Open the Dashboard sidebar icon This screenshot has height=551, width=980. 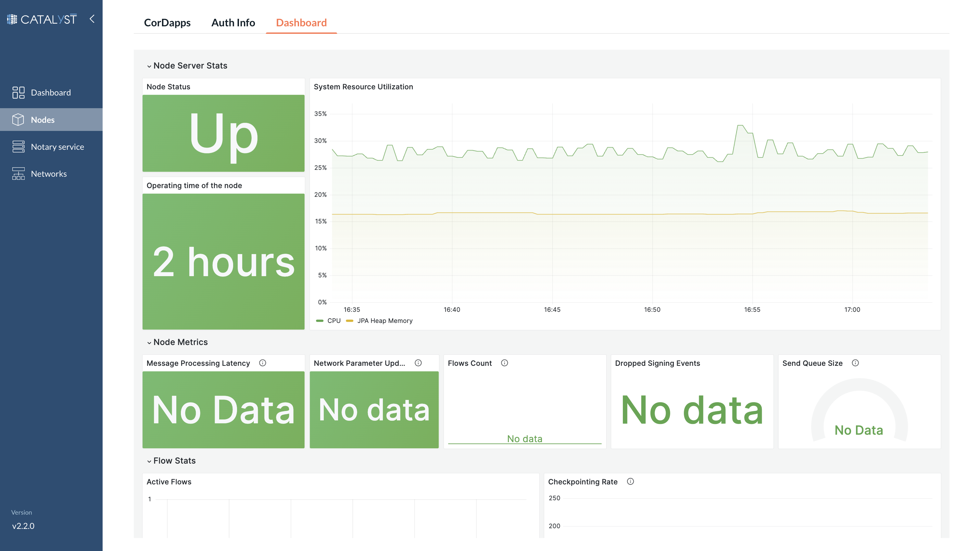click(18, 92)
